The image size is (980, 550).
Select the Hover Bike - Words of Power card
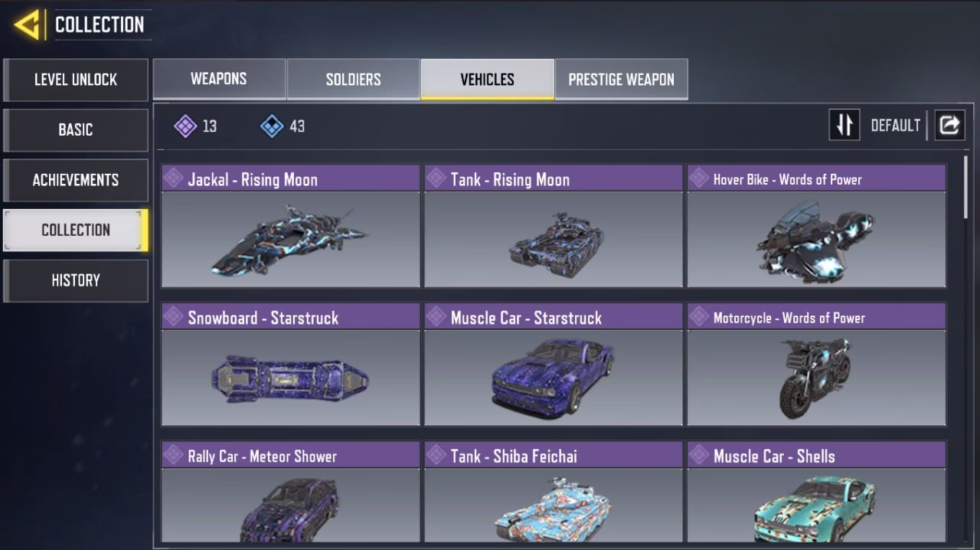point(816,226)
